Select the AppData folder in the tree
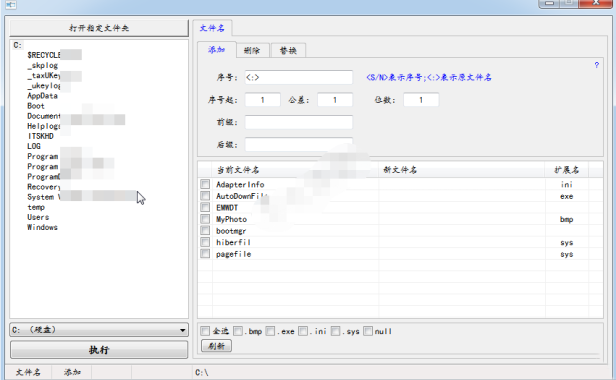Viewport: 616px width, 380px height. pyautogui.click(x=42, y=95)
